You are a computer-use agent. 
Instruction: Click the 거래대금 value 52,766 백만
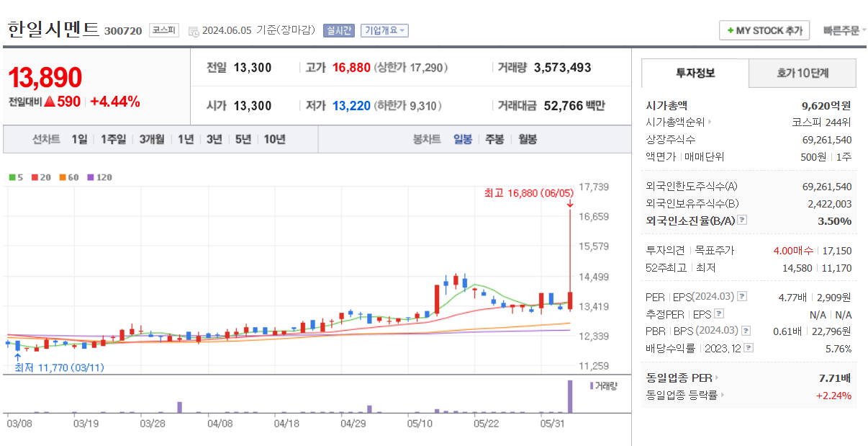point(574,106)
